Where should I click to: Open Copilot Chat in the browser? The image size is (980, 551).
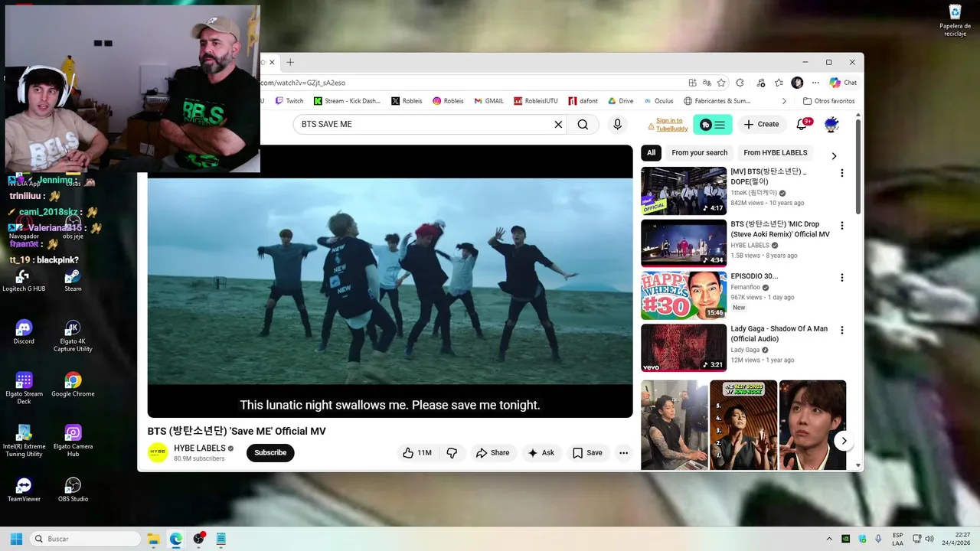pos(844,83)
